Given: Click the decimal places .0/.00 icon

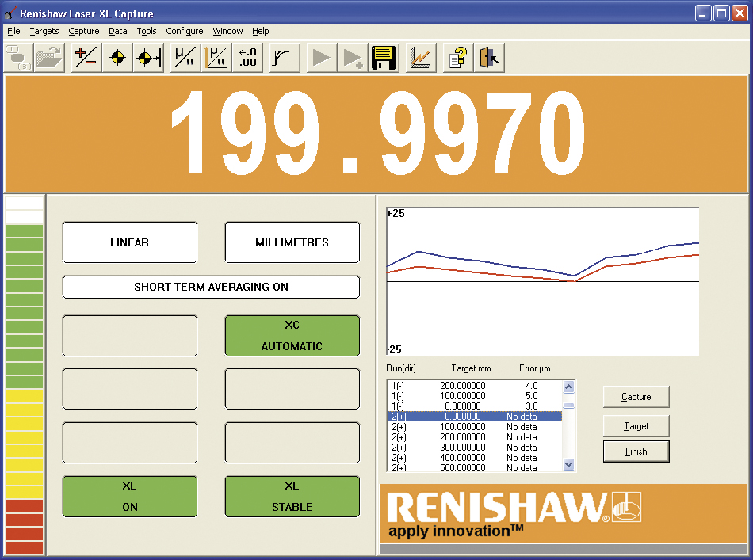Looking at the screenshot, I should 247,58.
